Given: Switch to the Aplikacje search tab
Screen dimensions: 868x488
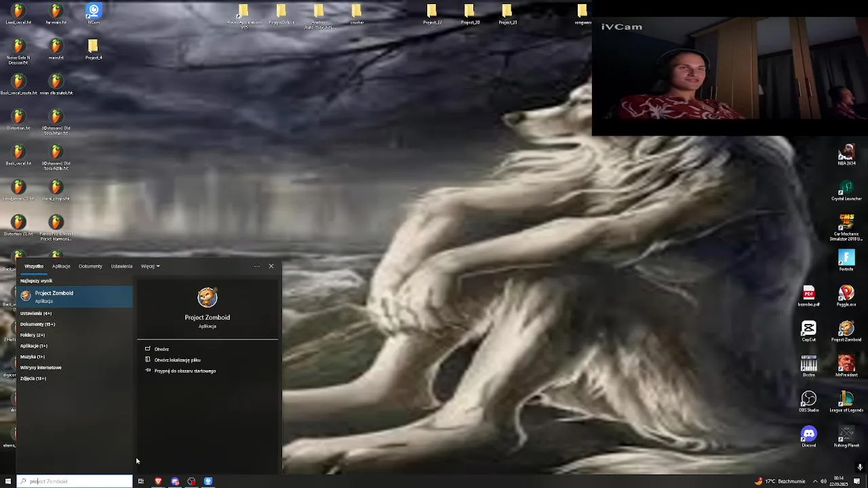Looking at the screenshot, I should point(61,266).
